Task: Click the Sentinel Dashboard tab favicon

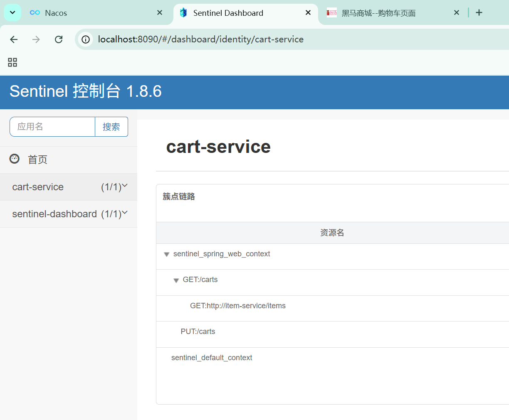Action: 183,13
